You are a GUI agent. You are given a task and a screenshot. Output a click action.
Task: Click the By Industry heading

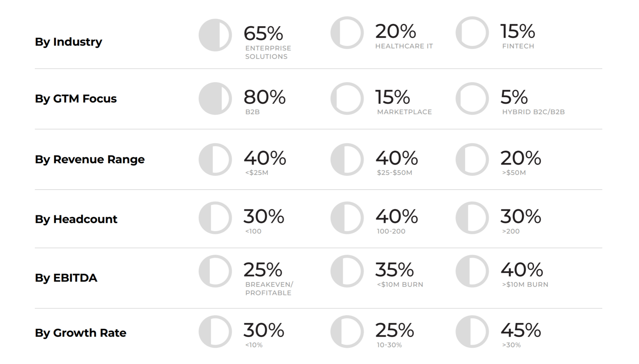tap(68, 42)
